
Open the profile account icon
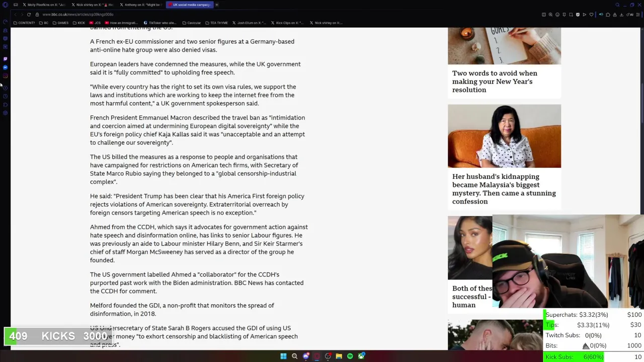[x=615, y=15]
